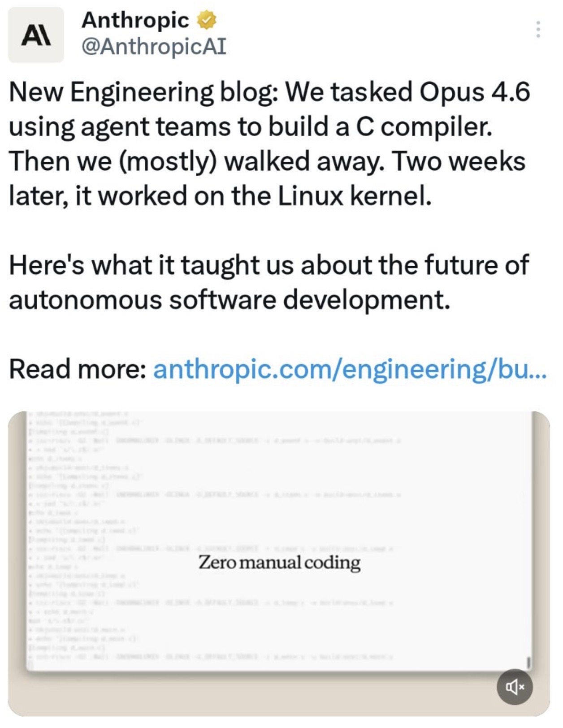
Task: Click the phrase "Two weeks" in the tweet
Action: 459,161
